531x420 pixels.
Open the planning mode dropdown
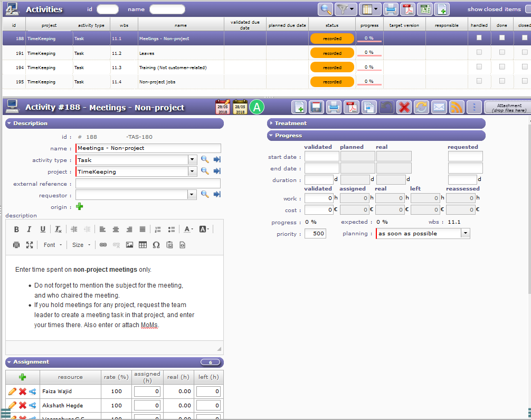(465, 233)
